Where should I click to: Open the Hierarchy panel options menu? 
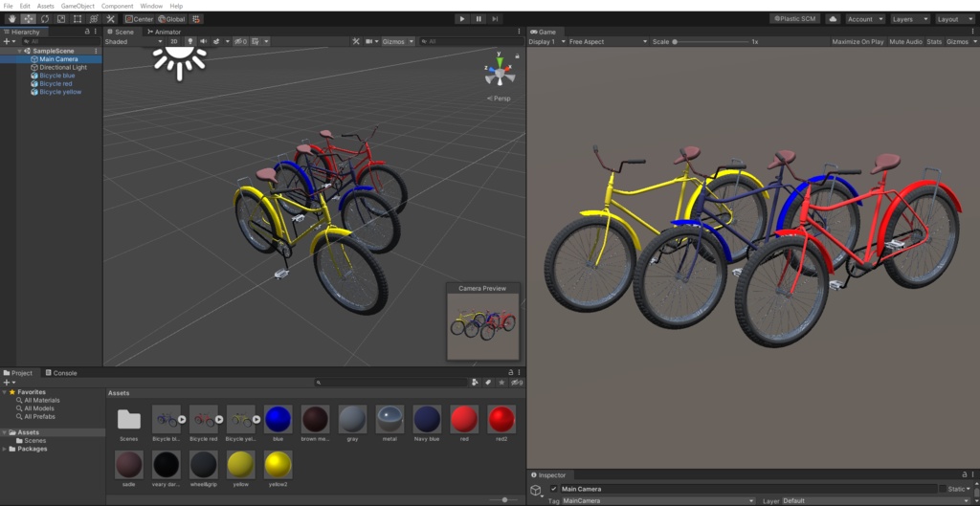(x=96, y=32)
